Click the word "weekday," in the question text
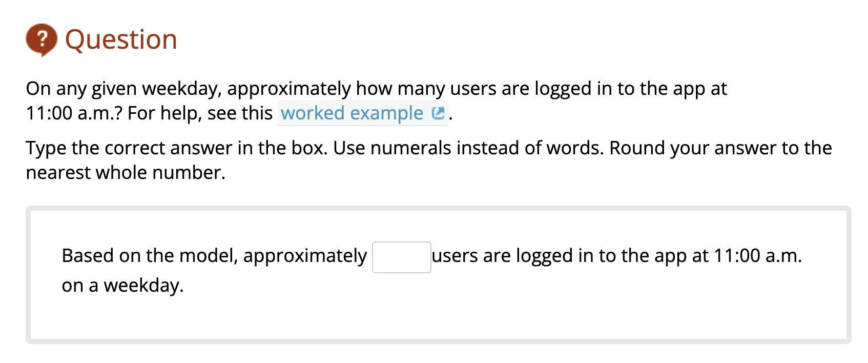868x363 pixels. [182, 89]
